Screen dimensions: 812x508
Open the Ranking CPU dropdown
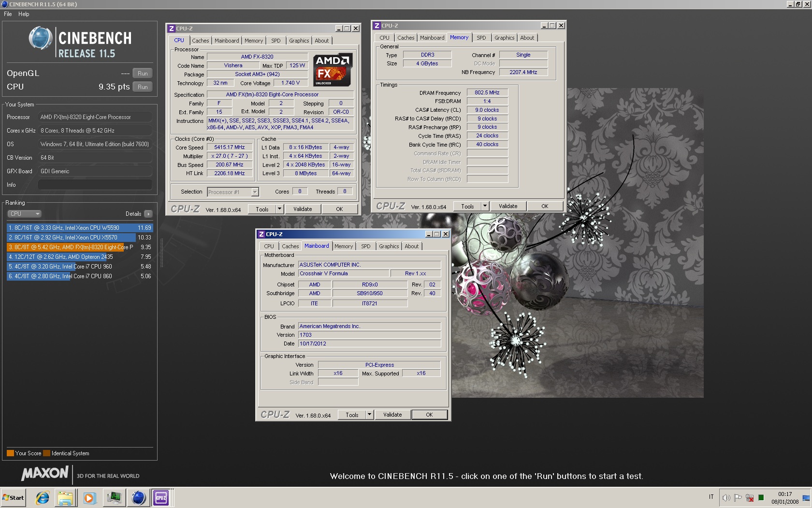(24, 214)
